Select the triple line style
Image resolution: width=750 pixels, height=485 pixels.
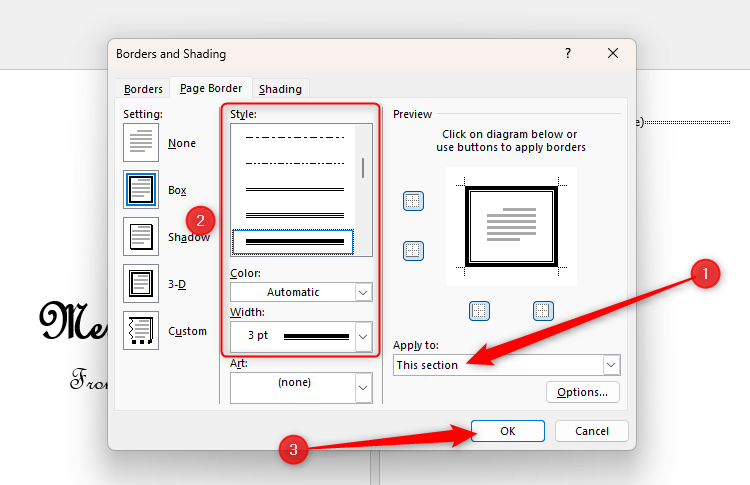click(295, 215)
